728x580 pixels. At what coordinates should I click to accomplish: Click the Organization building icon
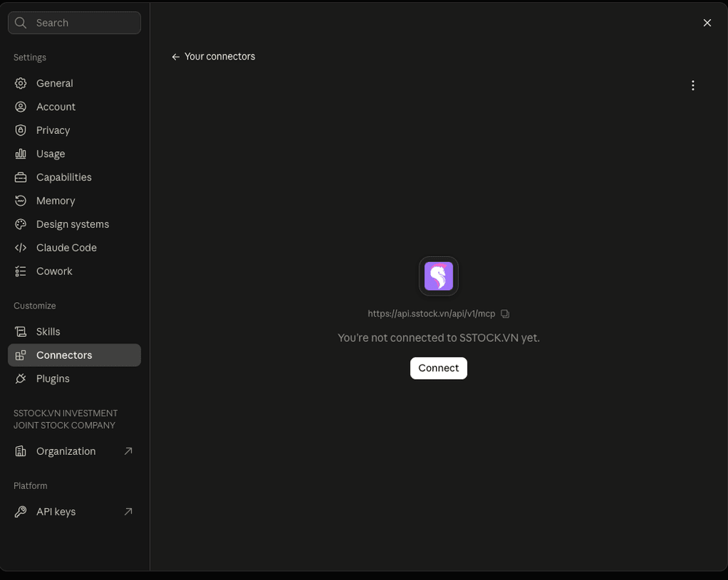(20, 451)
